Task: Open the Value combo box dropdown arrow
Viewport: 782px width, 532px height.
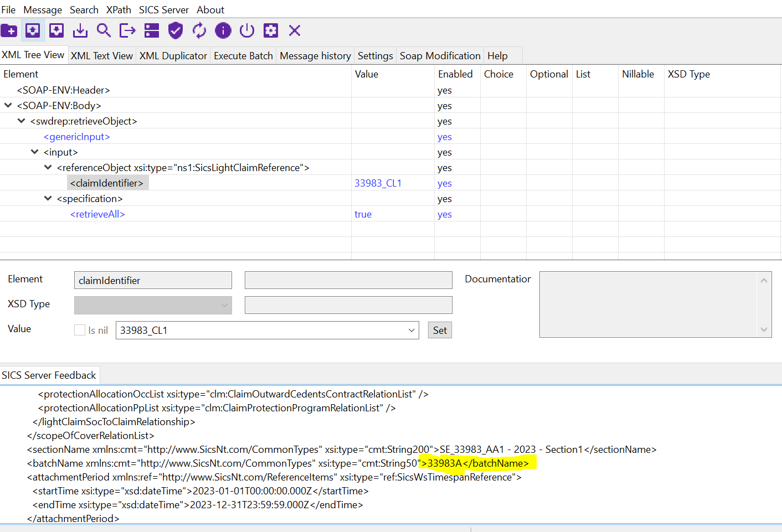Action: [x=411, y=330]
